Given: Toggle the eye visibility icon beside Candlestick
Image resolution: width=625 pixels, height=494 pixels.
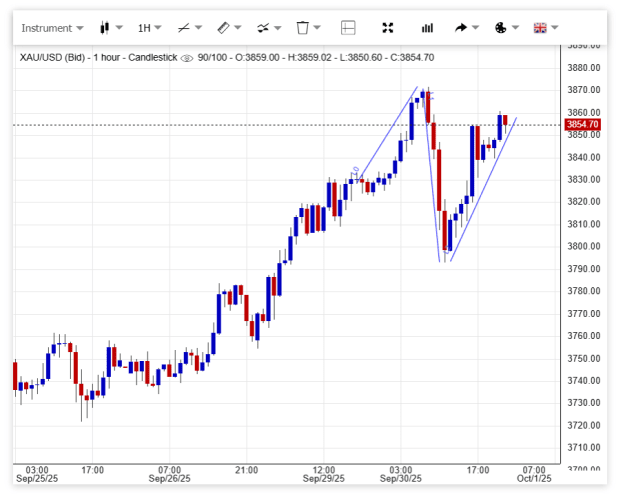Looking at the screenshot, I should pyautogui.click(x=187, y=58).
